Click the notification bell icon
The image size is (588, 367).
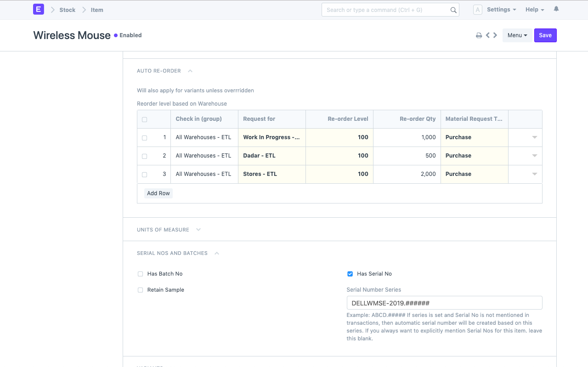pos(556,9)
